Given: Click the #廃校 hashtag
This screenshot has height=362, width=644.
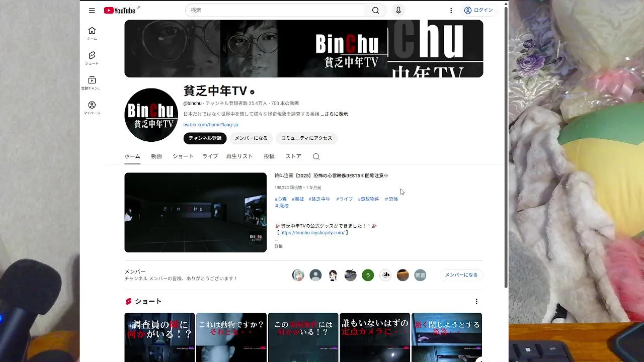Looking at the screenshot, I should point(282,206).
